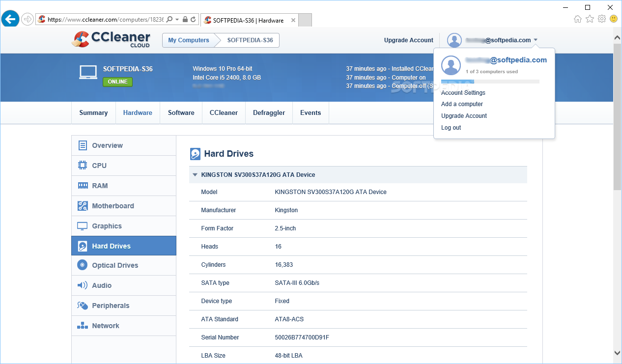Open the Overview sidebar item
Image resolution: width=622 pixels, height=364 pixels.
[x=124, y=145]
